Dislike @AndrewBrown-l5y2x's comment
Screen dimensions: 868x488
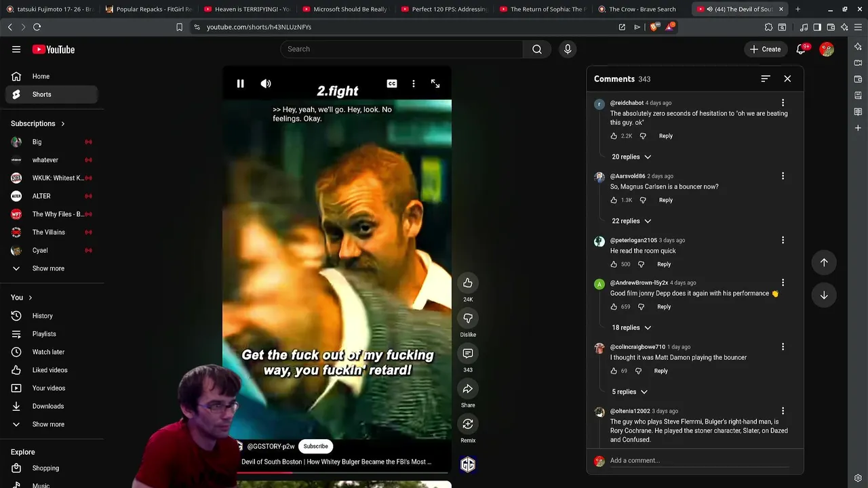pyautogui.click(x=641, y=306)
